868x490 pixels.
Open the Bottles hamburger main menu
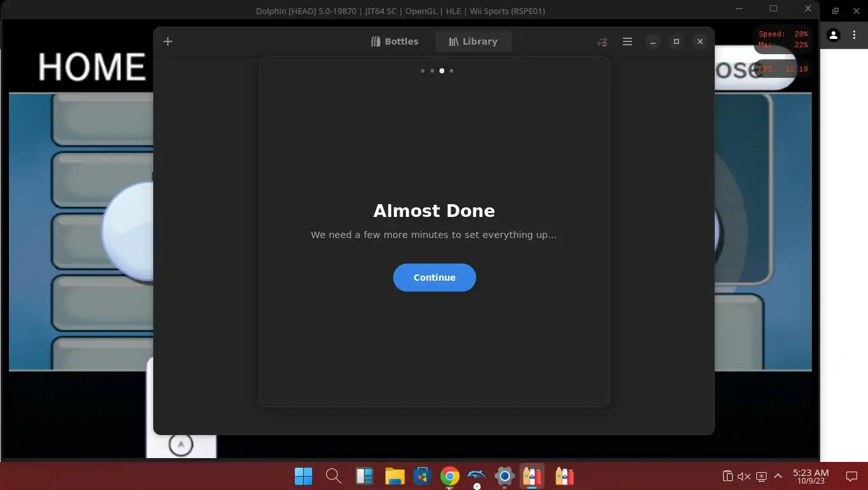[x=627, y=41]
